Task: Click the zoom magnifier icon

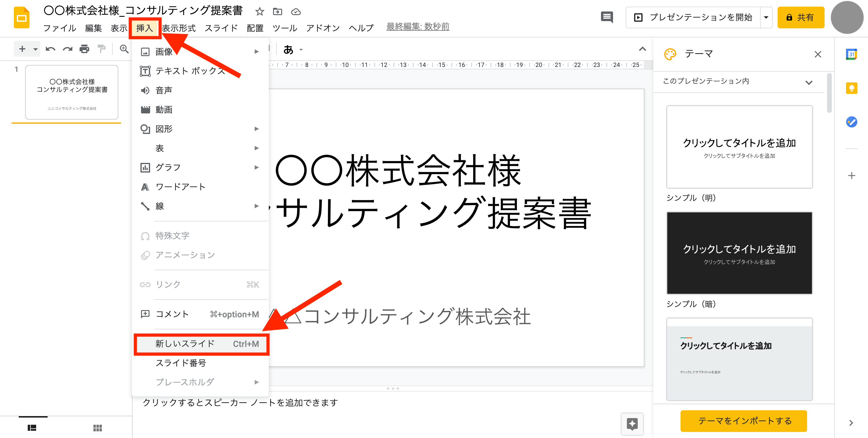Action: pyautogui.click(x=124, y=49)
